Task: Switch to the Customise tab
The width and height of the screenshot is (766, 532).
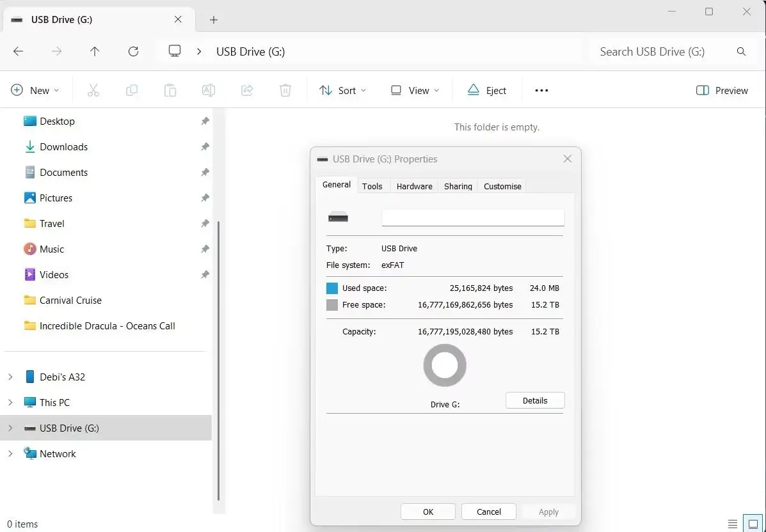Action: pos(502,186)
